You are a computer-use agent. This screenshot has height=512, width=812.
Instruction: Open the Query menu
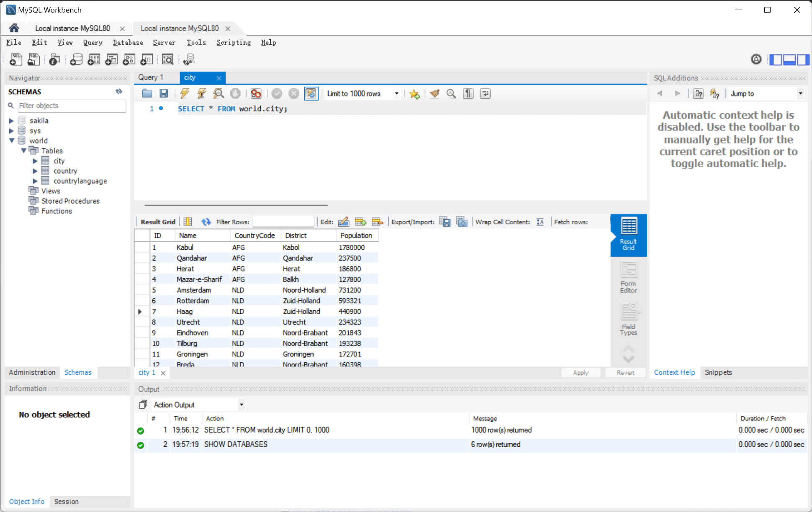coord(93,42)
